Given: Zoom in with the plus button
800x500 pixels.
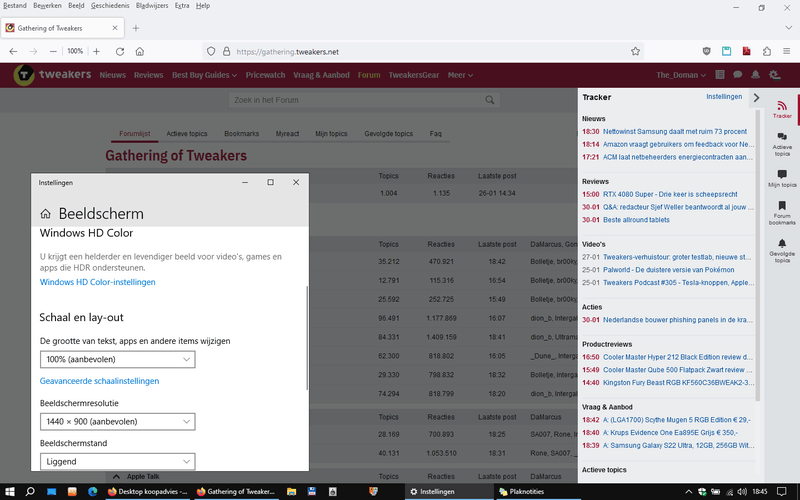Looking at the screenshot, I should click(96, 52).
